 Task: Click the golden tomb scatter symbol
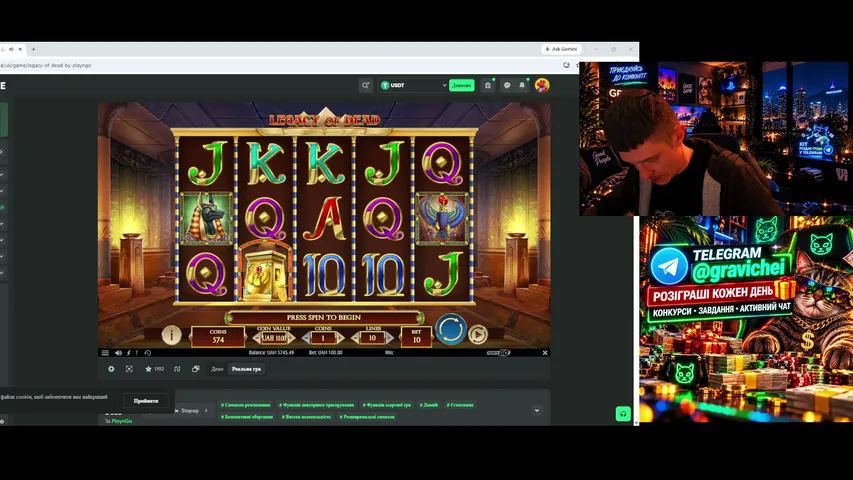tap(265, 273)
